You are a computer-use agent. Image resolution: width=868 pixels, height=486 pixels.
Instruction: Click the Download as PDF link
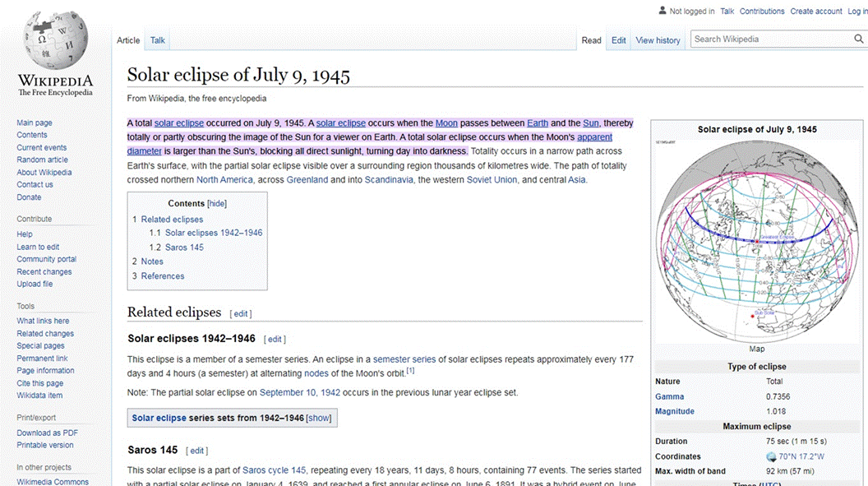click(47, 433)
